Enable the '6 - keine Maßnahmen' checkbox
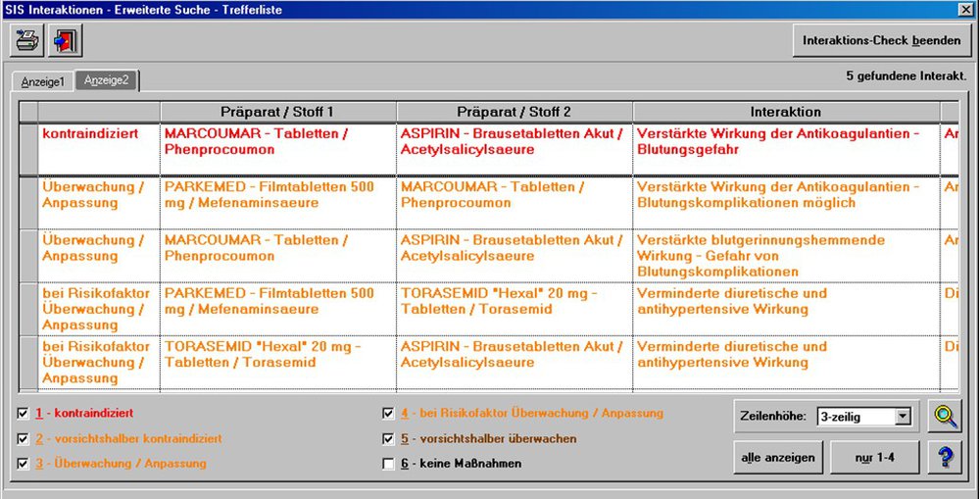 [388, 464]
